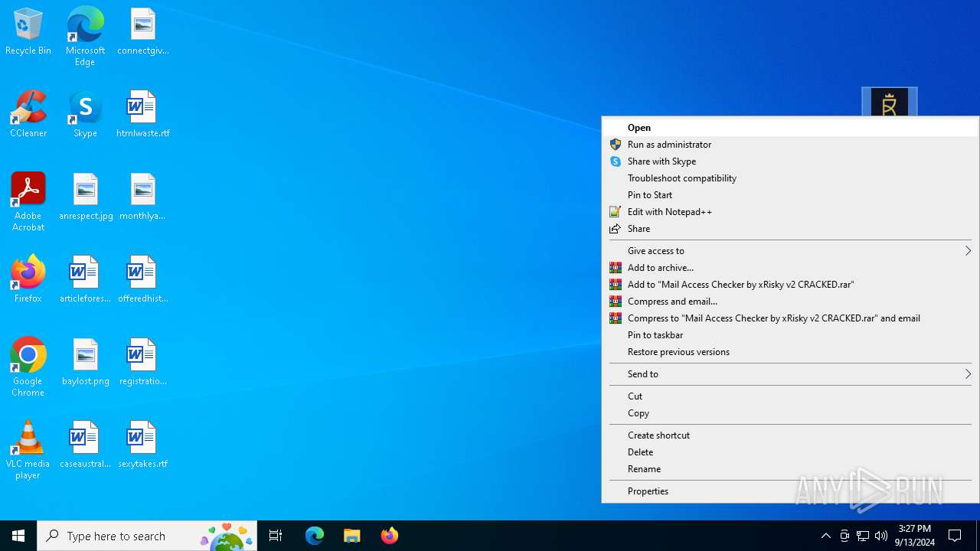Open Edge from the taskbar
The width and height of the screenshot is (980, 551).
(315, 536)
